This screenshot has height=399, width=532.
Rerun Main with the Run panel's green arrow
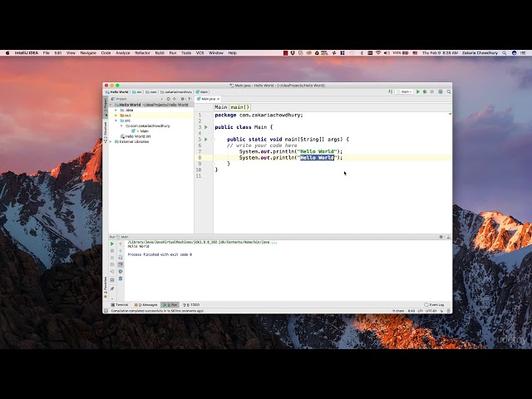112,244
